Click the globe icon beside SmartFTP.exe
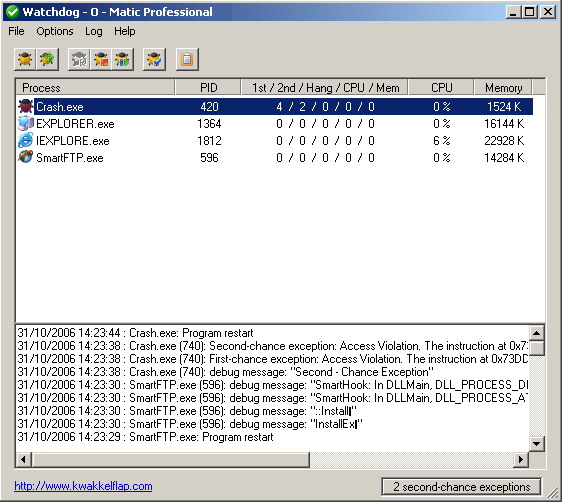562x502 pixels. (25, 157)
